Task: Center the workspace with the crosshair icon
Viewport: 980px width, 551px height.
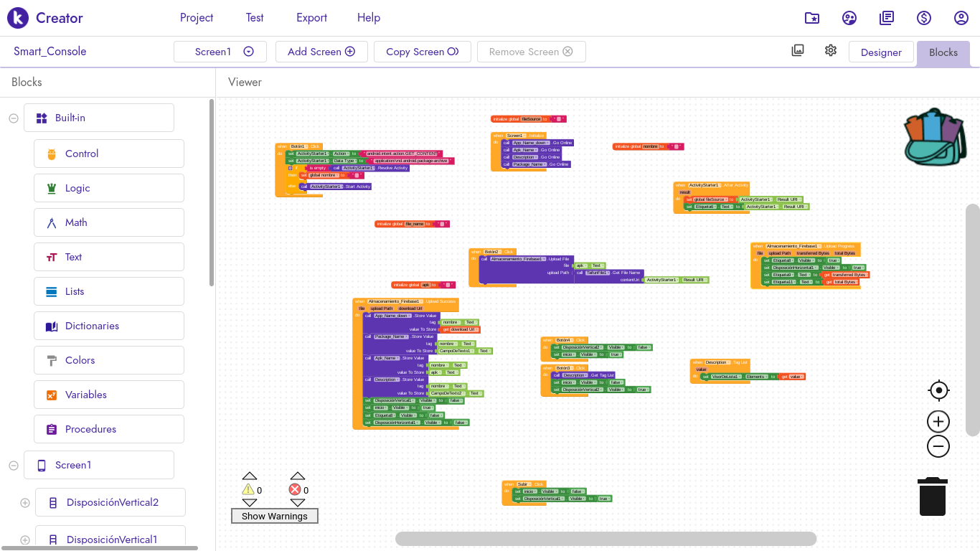Action: point(938,390)
